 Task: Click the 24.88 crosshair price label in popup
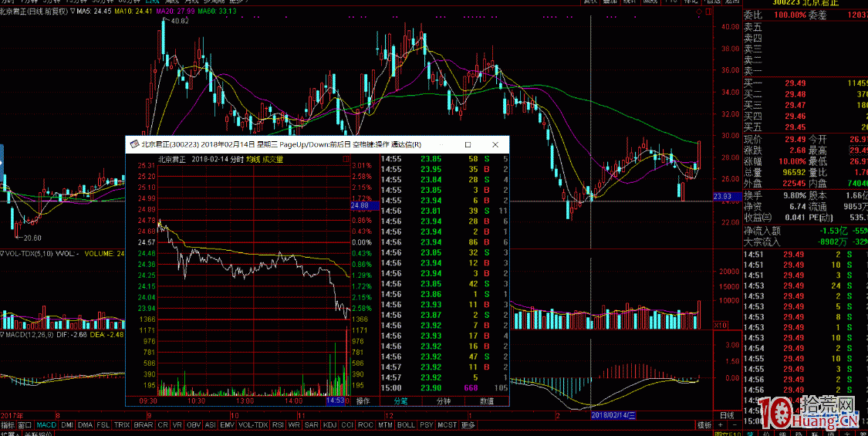tap(364, 205)
